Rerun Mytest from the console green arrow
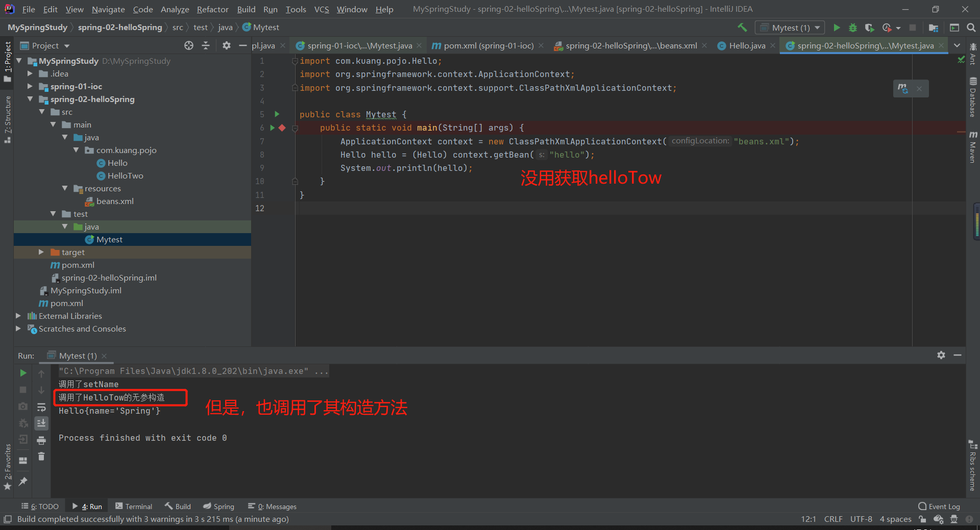The width and height of the screenshot is (980, 530). coord(22,373)
